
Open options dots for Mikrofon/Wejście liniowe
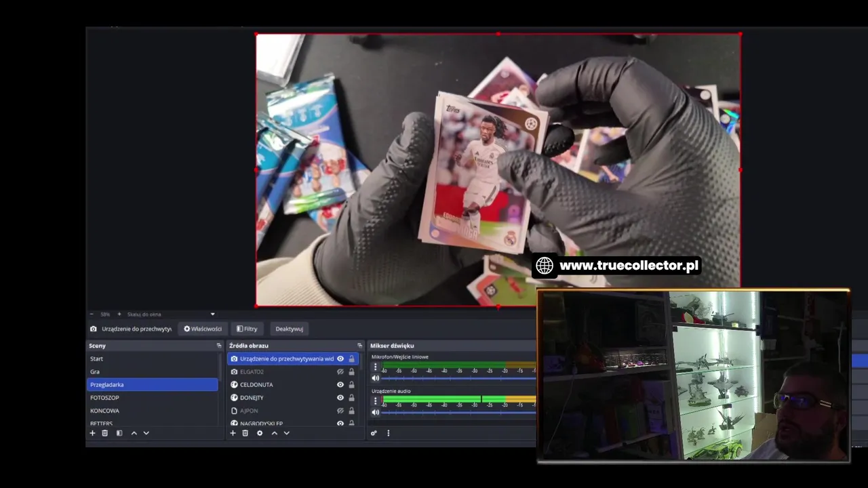coord(375,367)
